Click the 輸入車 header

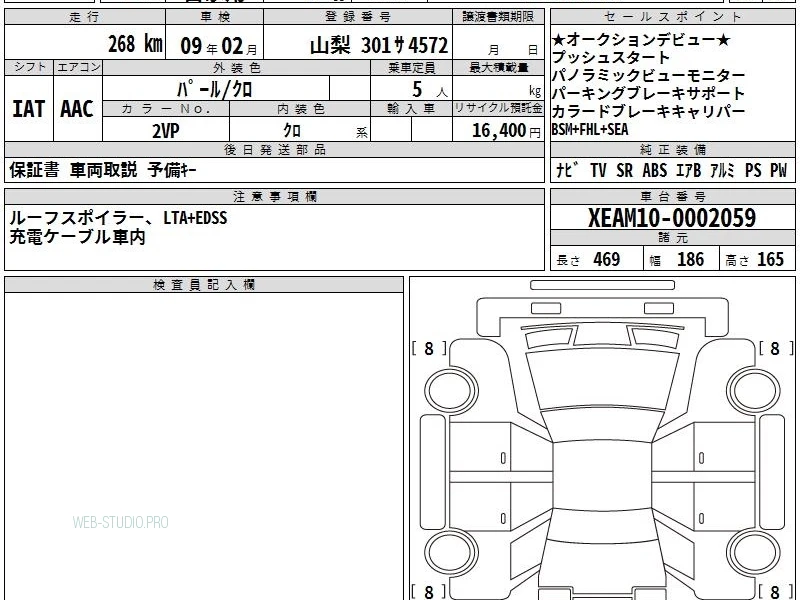click(411, 109)
